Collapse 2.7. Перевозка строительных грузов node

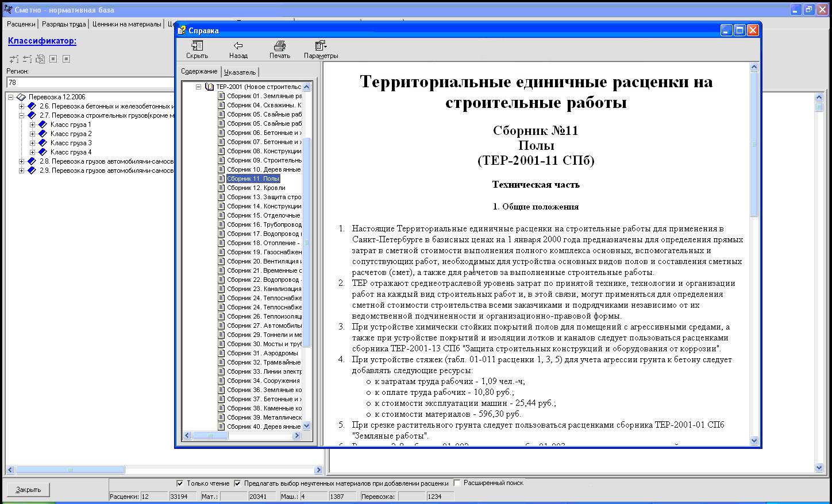(21, 115)
